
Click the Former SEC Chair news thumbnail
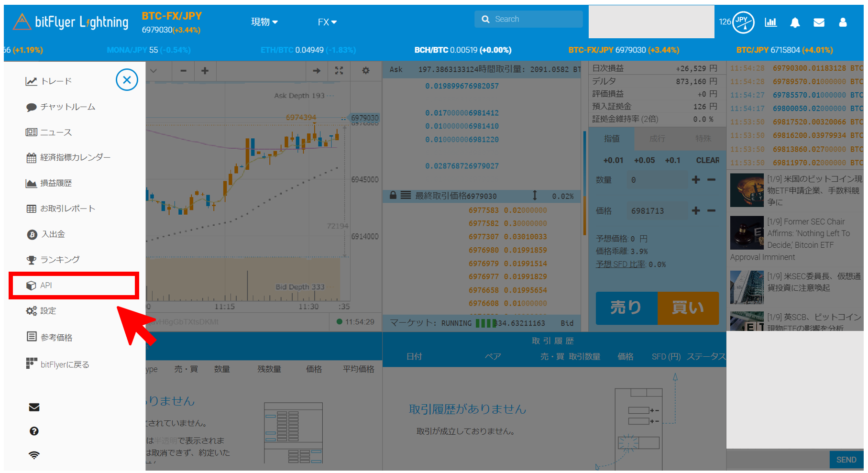(x=747, y=233)
